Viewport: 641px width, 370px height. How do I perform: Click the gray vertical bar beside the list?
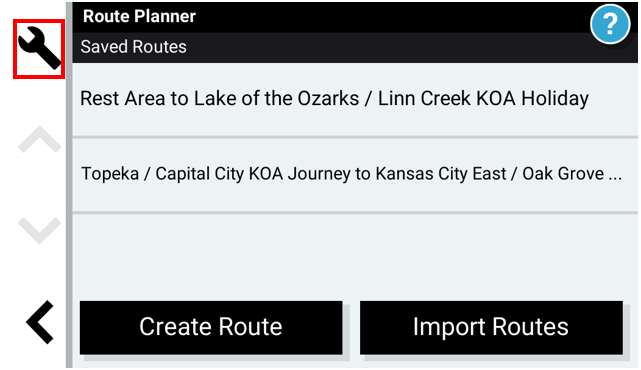coord(69,185)
